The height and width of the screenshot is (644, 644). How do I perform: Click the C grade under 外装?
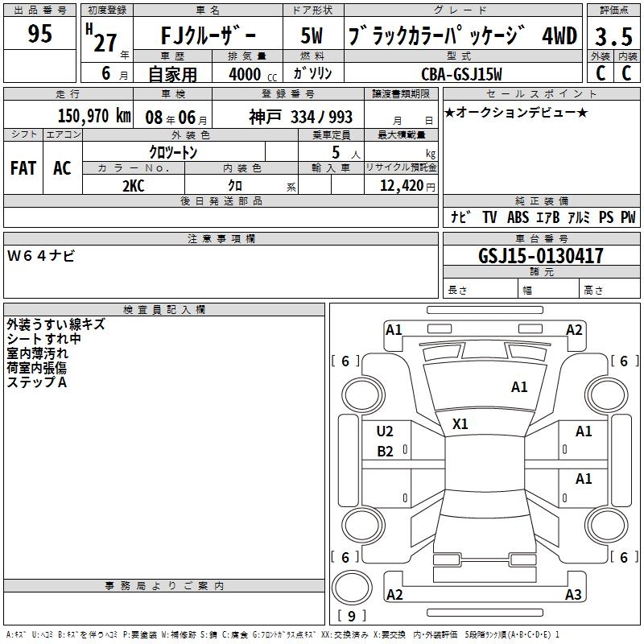point(600,73)
